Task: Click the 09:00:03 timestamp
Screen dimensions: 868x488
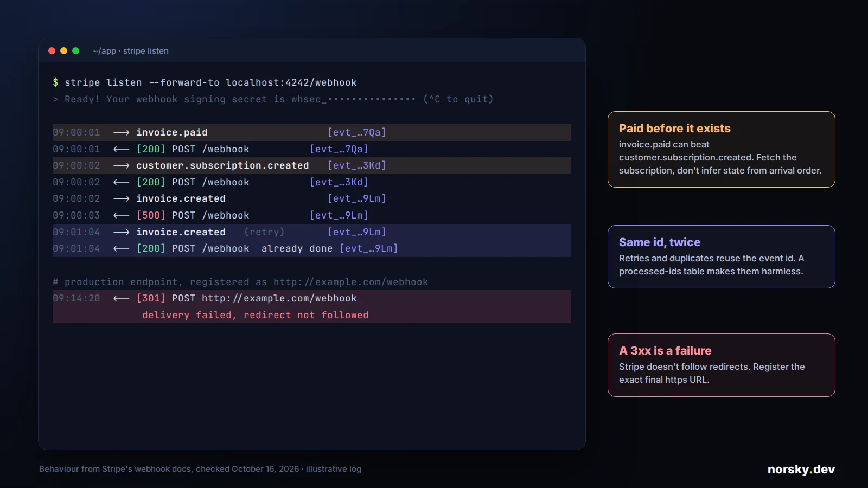Action: 76,215
